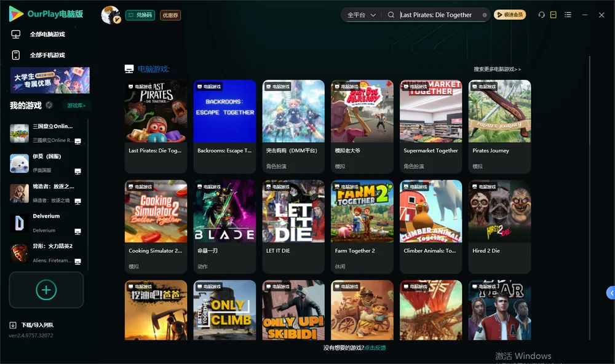Click the 优惠券 coupon button
This screenshot has height=364, width=615.
tap(170, 15)
